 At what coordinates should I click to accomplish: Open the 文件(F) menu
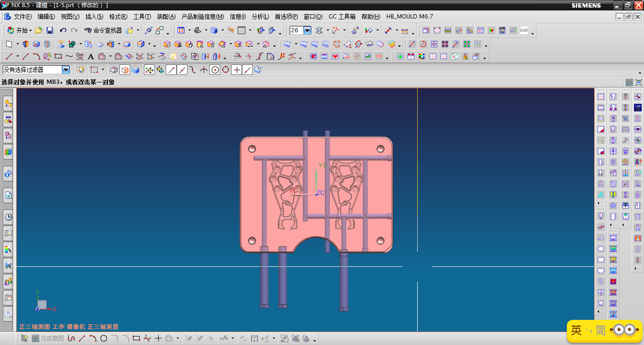click(x=22, y=17)
